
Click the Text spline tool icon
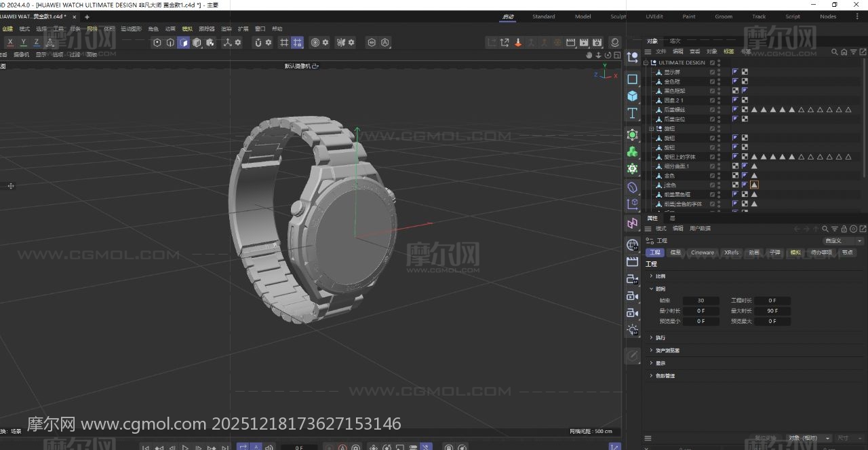pos(633,113)
